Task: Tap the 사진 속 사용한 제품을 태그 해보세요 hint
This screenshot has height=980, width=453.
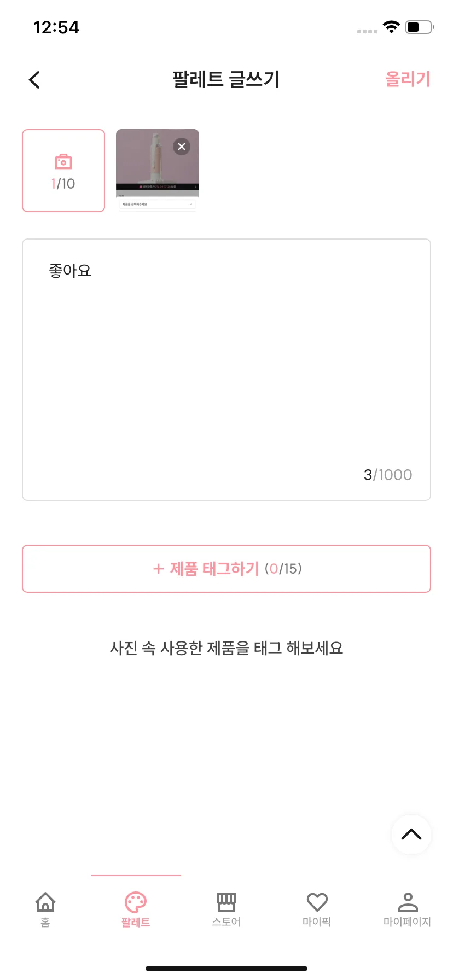Action: coord(226,648)
